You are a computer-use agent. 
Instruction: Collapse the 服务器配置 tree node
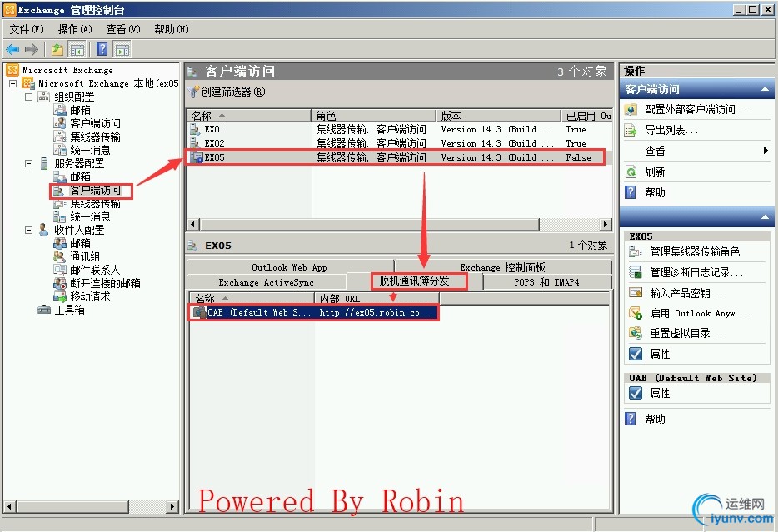29,163
